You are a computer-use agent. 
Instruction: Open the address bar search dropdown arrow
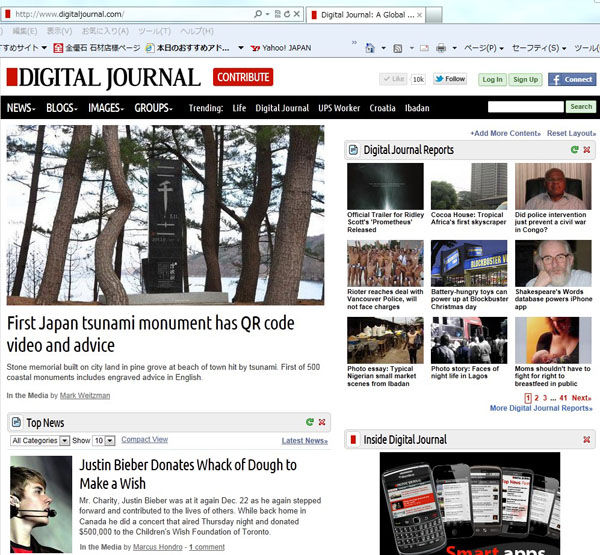pyautogui.click(x=267, y=14)
